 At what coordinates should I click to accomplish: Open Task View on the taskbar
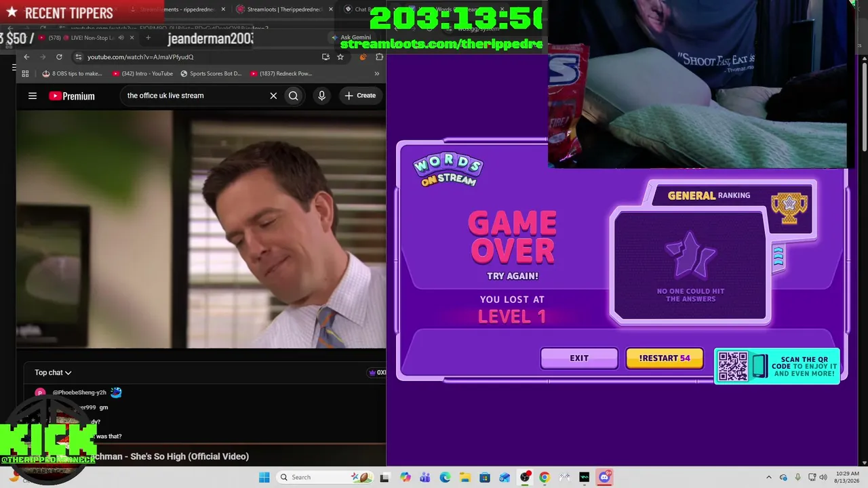(384, 477)
